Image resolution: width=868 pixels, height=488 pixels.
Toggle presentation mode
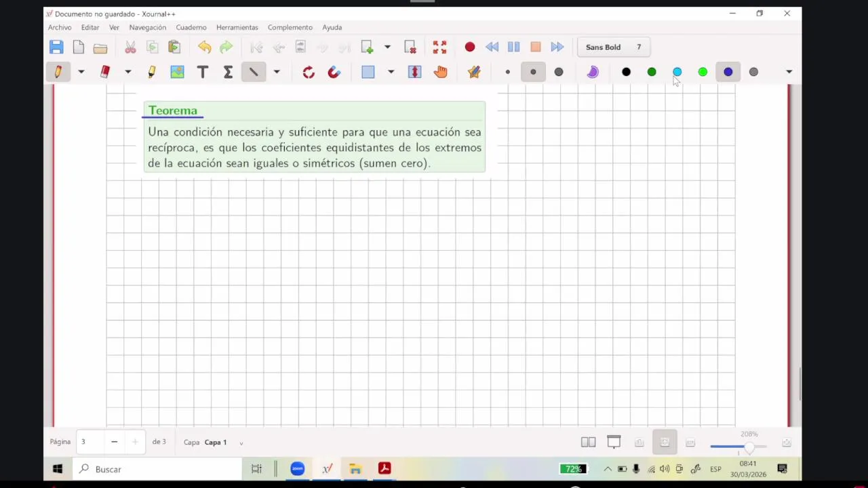pos(614,443)
